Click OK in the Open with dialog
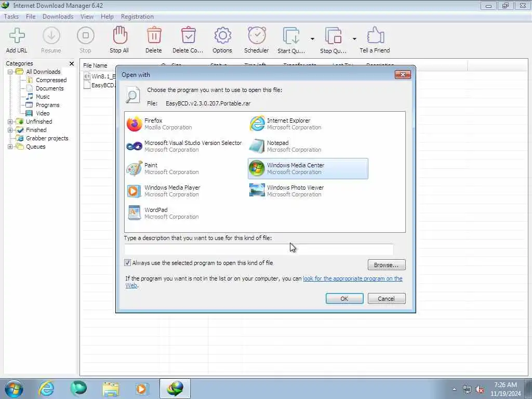This screenshot has height=399, width=532. [344, 299]
